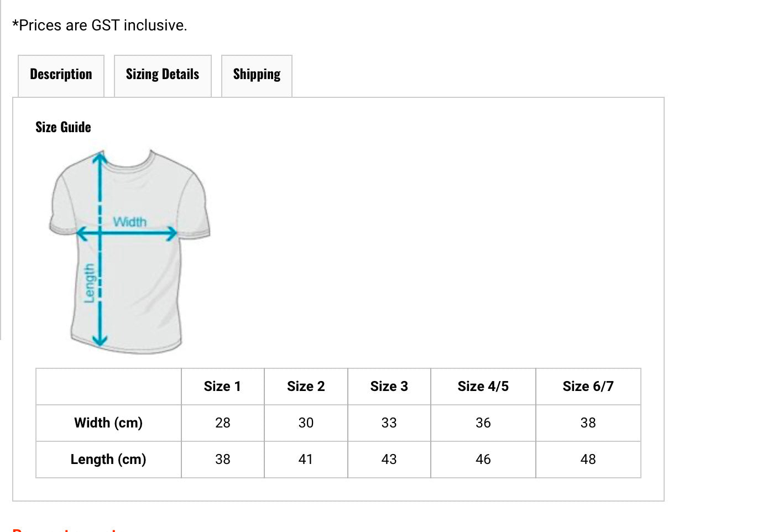This screenshot has height=532, width=762.
Task: Open the Description tab
Action: 61,75
